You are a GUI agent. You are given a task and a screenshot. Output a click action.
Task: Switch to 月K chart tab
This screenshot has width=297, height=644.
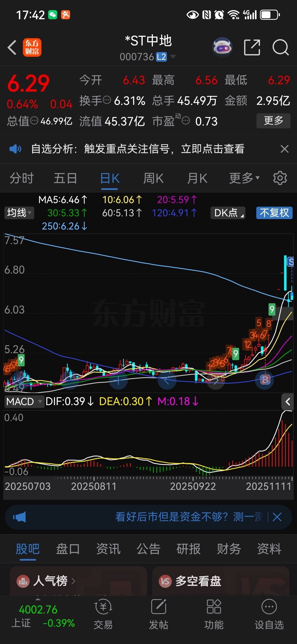click(197, 178)
